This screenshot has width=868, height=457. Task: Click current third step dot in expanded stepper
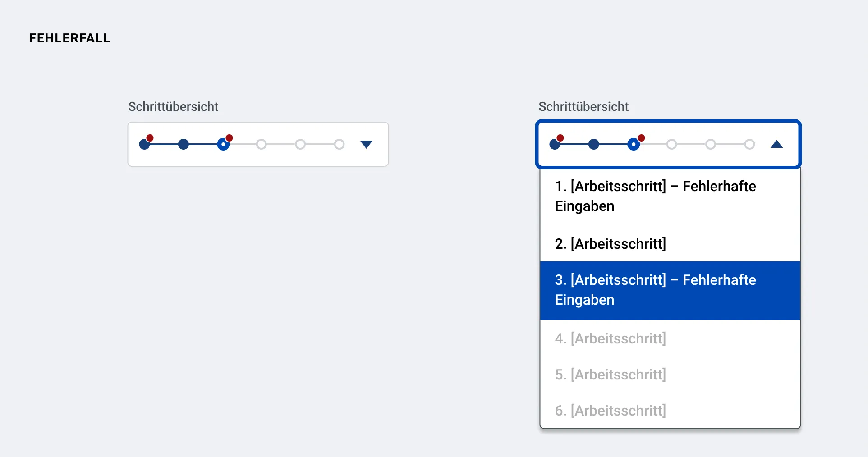tap(634, 144)
